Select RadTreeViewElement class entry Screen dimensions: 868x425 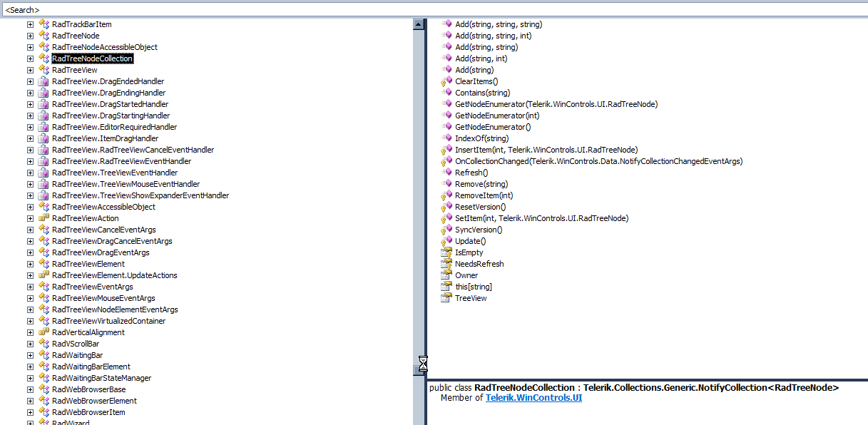pos(88,264)
